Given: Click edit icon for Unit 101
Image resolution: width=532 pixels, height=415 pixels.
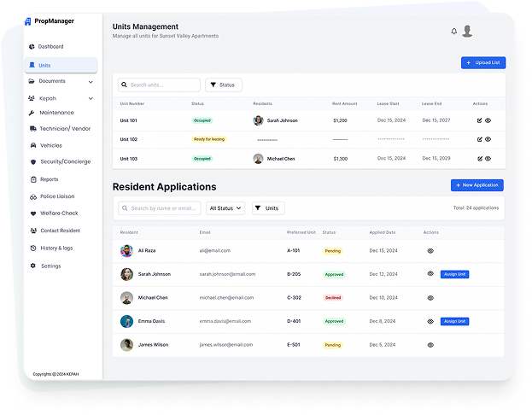Looking at the screenshot, I should 480,120.
